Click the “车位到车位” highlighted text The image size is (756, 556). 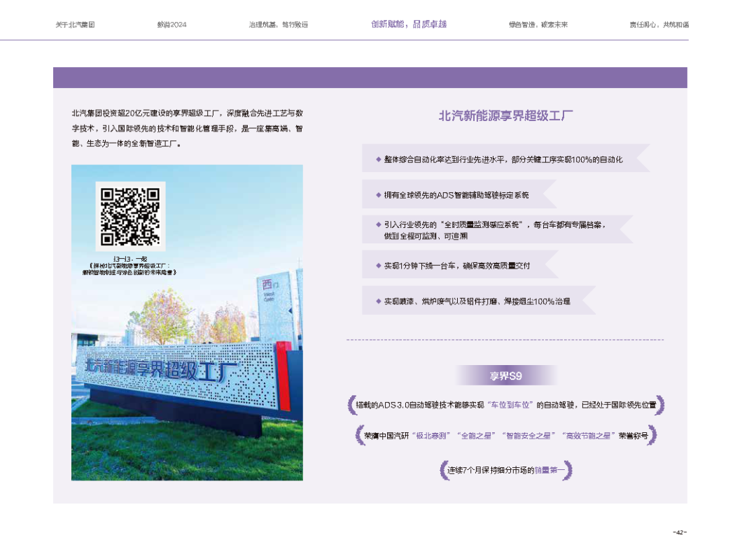tap(511, 405)
